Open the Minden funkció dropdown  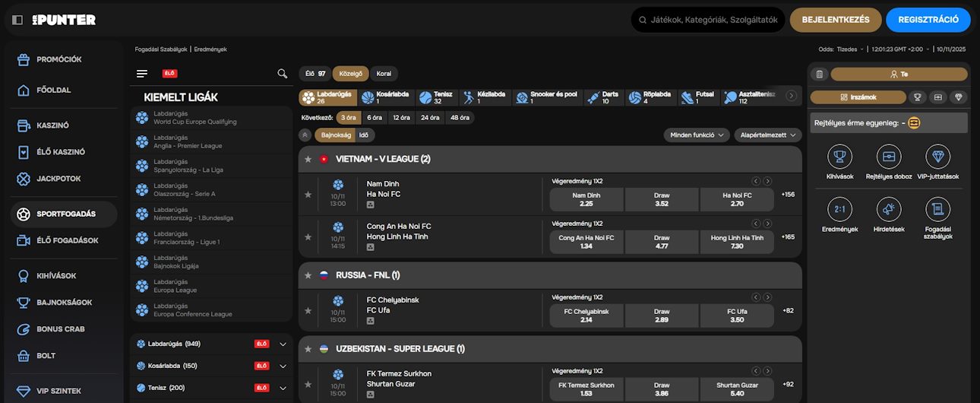(x=697, y=135)
